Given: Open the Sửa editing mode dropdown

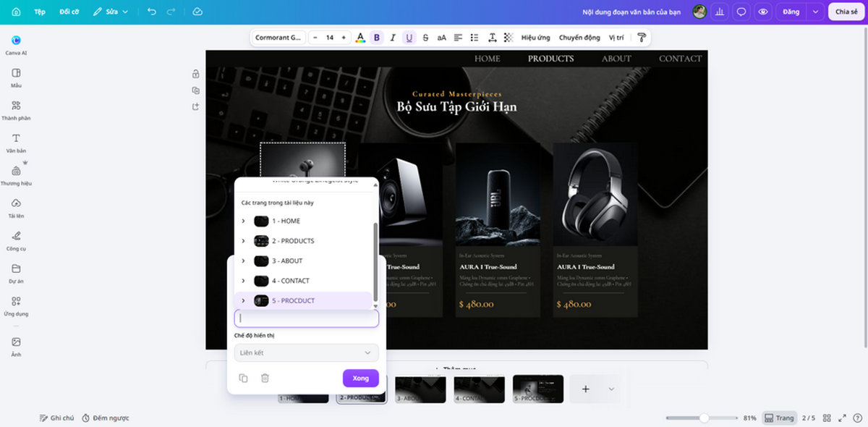Looking at the screenshot, I should [111, 12].
